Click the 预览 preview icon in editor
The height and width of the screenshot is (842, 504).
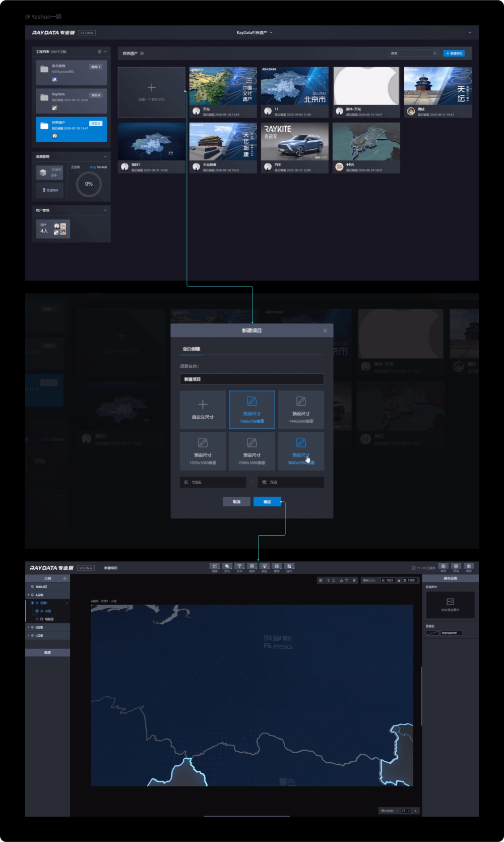click(456, 567)
